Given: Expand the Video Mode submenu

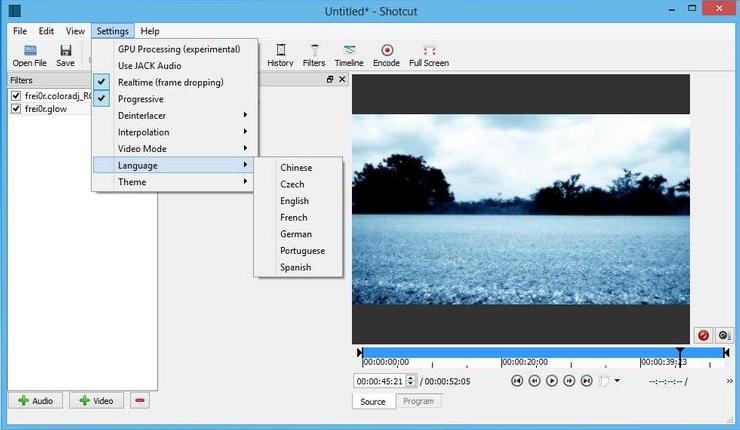Looking at the screenshot, I should pyautogui.click(x=176, y=148).
